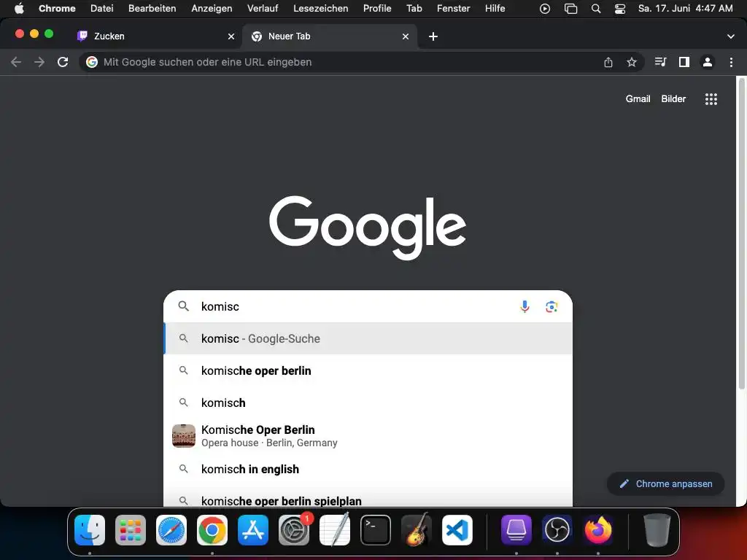This screenshot has width=747, height=560.
Task: Open Terminal from the dock
Action: [x=376, y=530]
